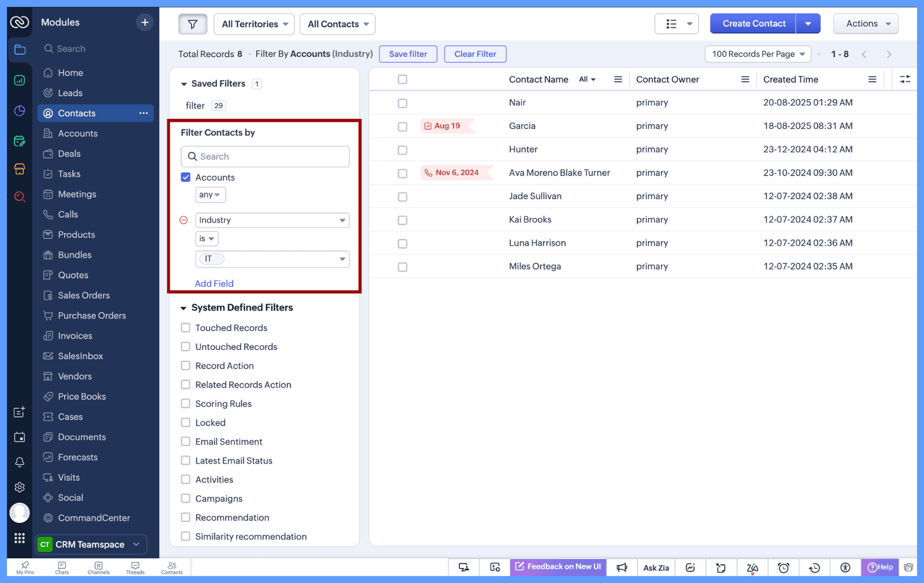Click the filter funnel icon
The image size is (924, 583).
(192, 24)
